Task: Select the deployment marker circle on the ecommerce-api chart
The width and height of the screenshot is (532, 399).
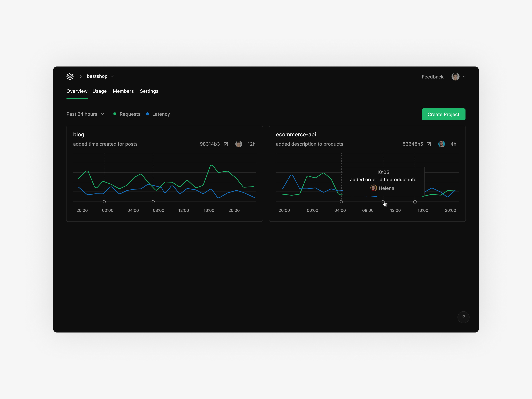Action: click(x=383, y=202)
